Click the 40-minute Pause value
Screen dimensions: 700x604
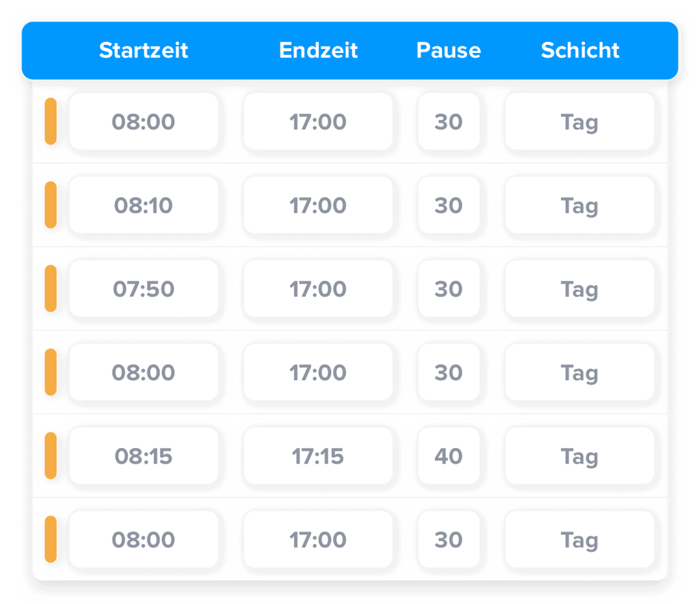449,456
